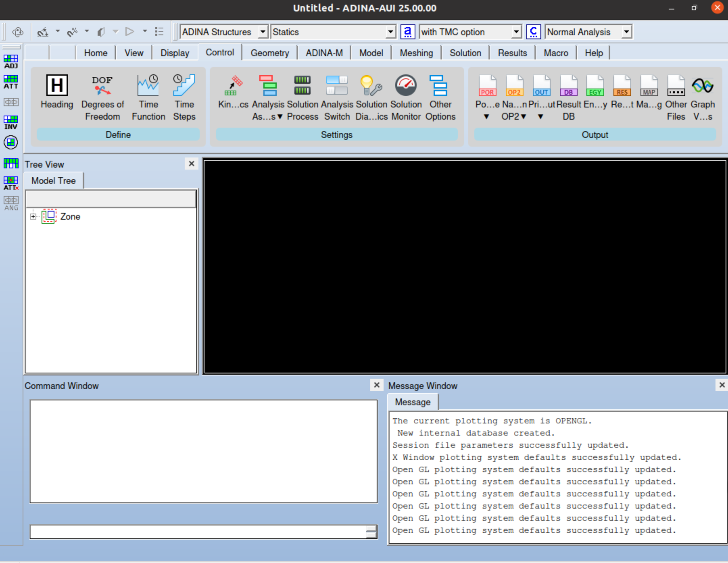Click the ANG sidebar icon
This screenshot has height=563, width=728.
coord(11,203)
